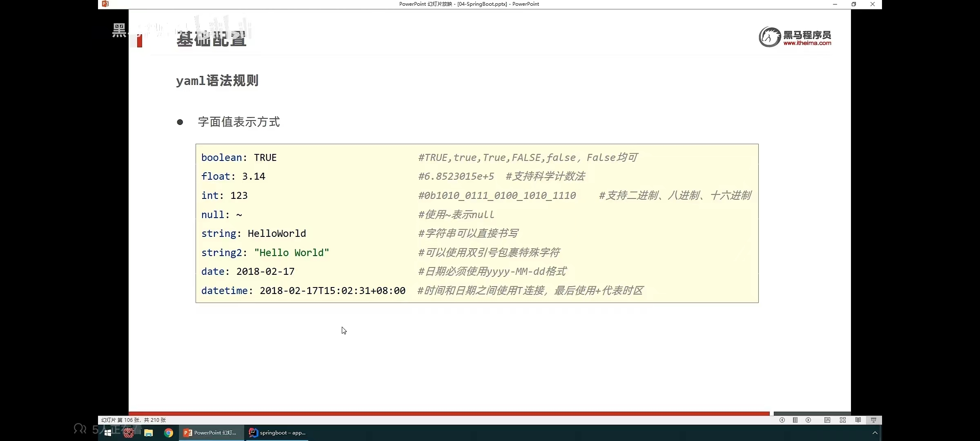Advance to next slide via status bar arrow
Image resolution: width=980 pixels, height=441 pixels.
point(808,420)
